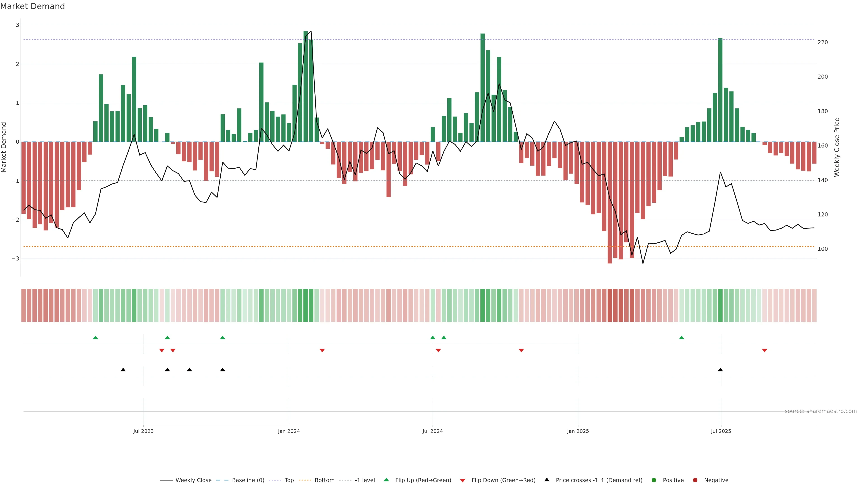
Task: Click last red Flip Down marker after Jul 2025
Action: pos(764,351)
